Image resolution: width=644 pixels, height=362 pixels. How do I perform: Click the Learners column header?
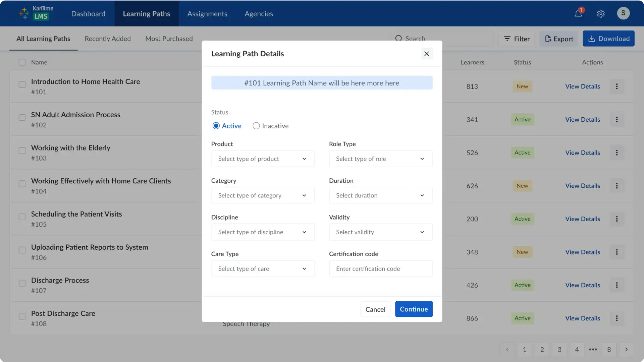tap(472, 62)
